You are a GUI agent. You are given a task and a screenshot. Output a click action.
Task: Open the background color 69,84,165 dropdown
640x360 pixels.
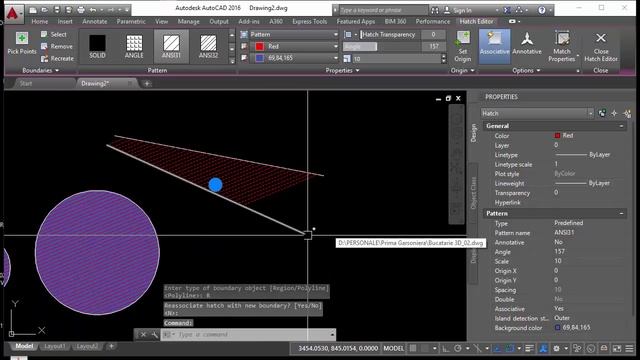tap(294, 58)
